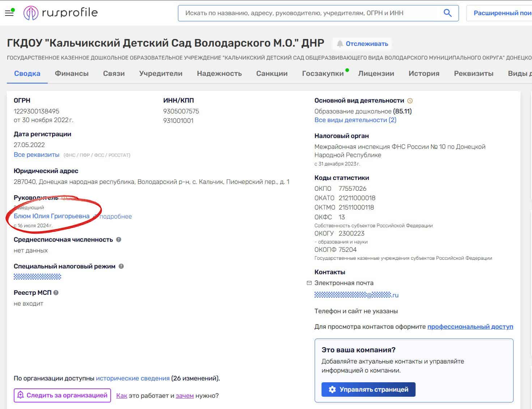532x409 pixels.
Task: Click Телефон и сайт не указаны text
Action: 356,311
